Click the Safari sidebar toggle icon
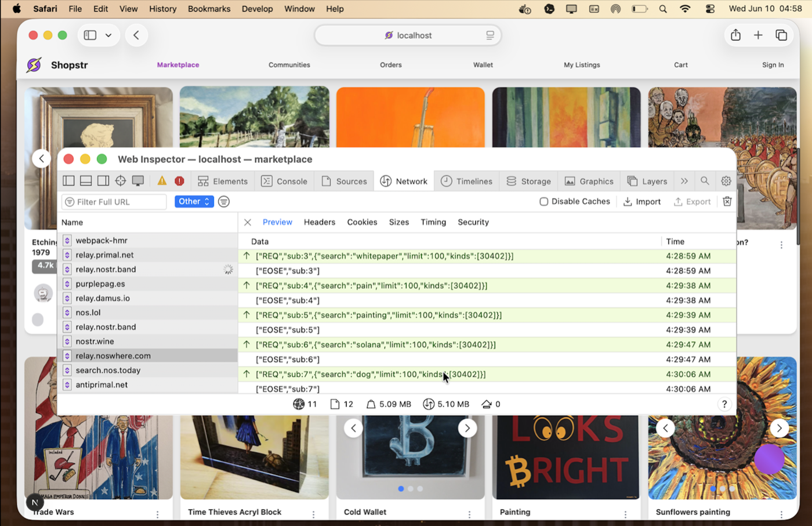Viewport: 812px width, 526px height. [x=90, y=35]
